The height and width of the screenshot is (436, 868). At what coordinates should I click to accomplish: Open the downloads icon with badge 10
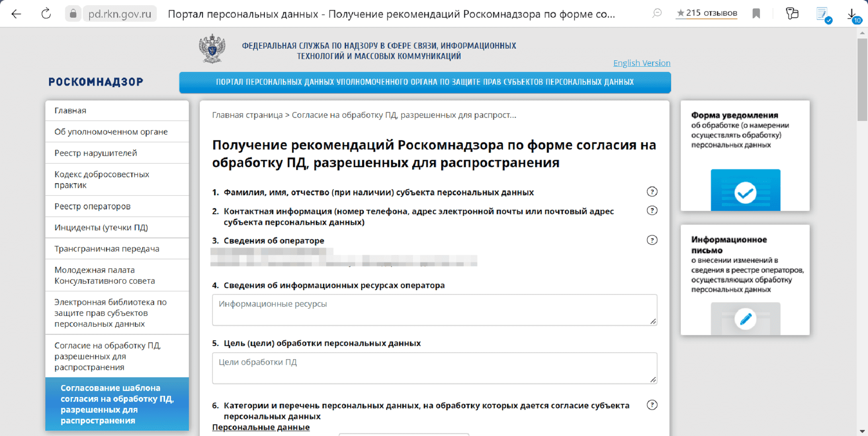852,15
